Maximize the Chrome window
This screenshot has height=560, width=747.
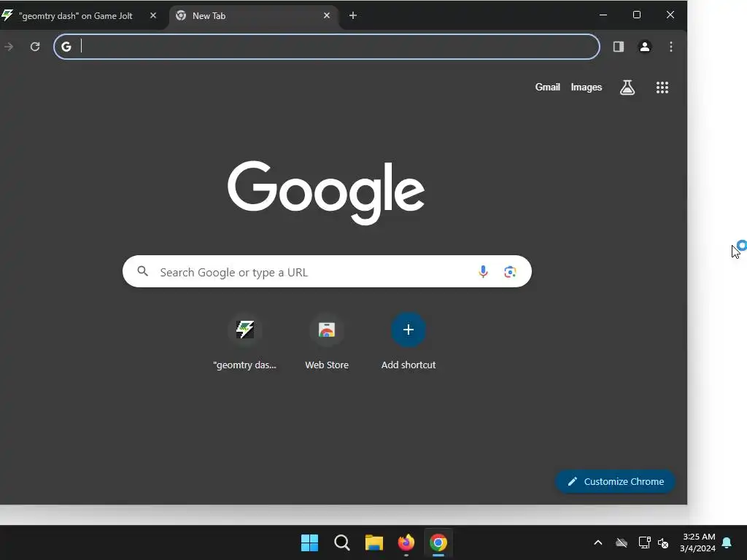point(636,15)
